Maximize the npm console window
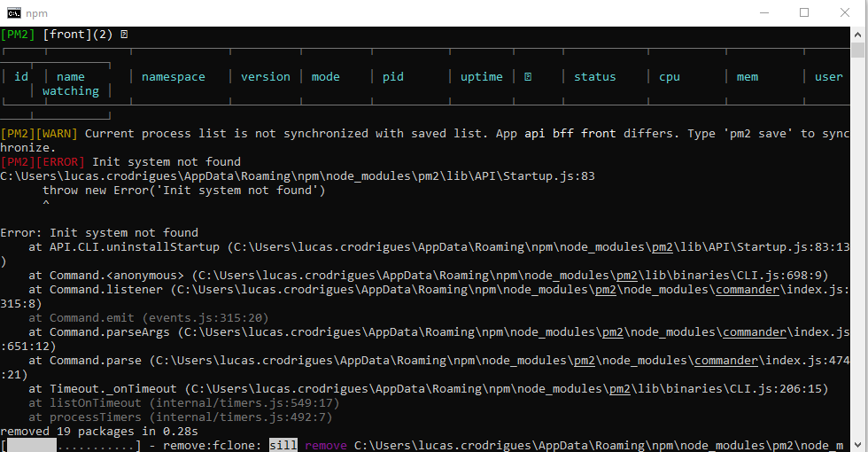 804,12
